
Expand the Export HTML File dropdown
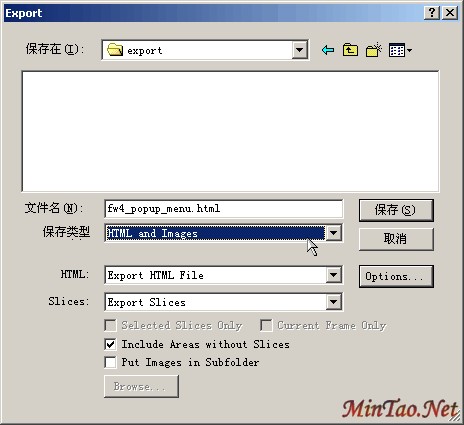[334, 275]
